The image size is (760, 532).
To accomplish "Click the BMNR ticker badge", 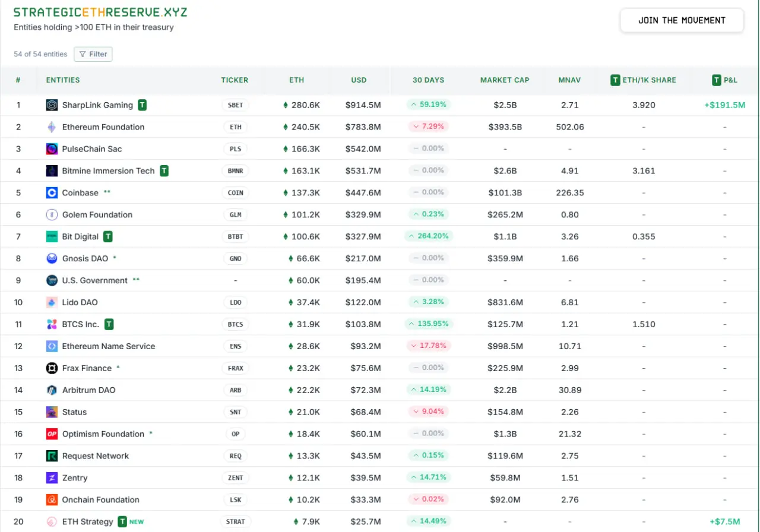I will pos(236,171).
